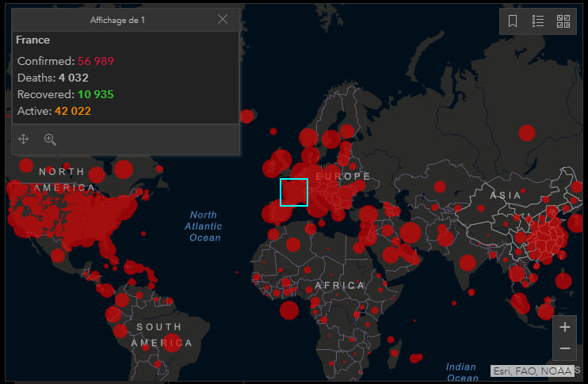Click the Active 42 022 value
Image resolution: width=588 pixels, height=384 pixels.
73,112
